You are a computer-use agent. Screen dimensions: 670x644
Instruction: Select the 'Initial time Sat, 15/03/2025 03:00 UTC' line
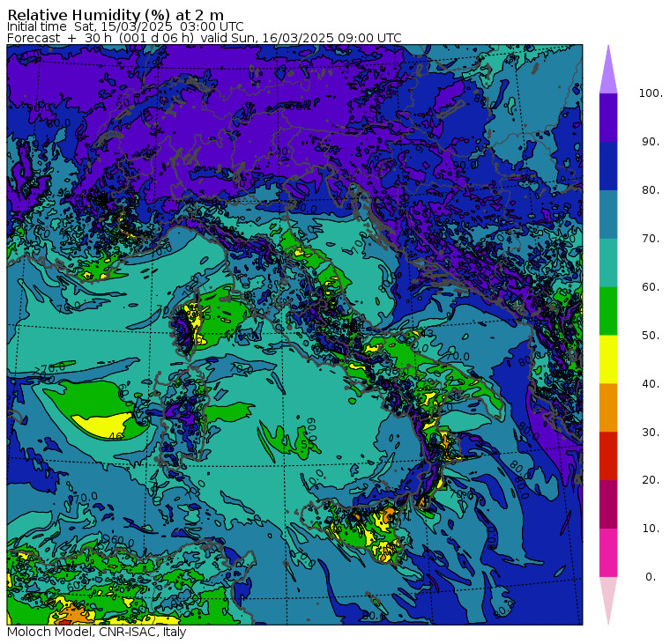tap(125, 26)
